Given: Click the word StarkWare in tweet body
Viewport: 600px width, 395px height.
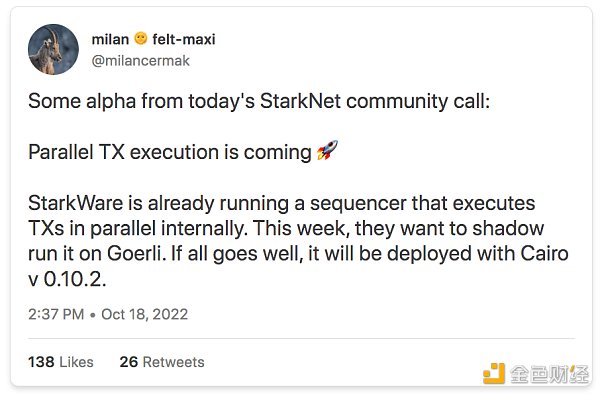Looking at the screenshot, I should tap(75, 203).
